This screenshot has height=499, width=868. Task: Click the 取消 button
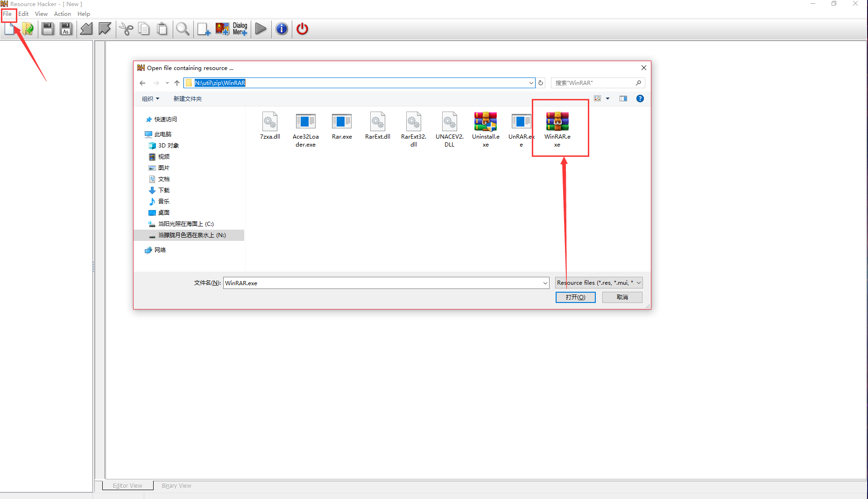pyautogui.click(x=622, y=297)
